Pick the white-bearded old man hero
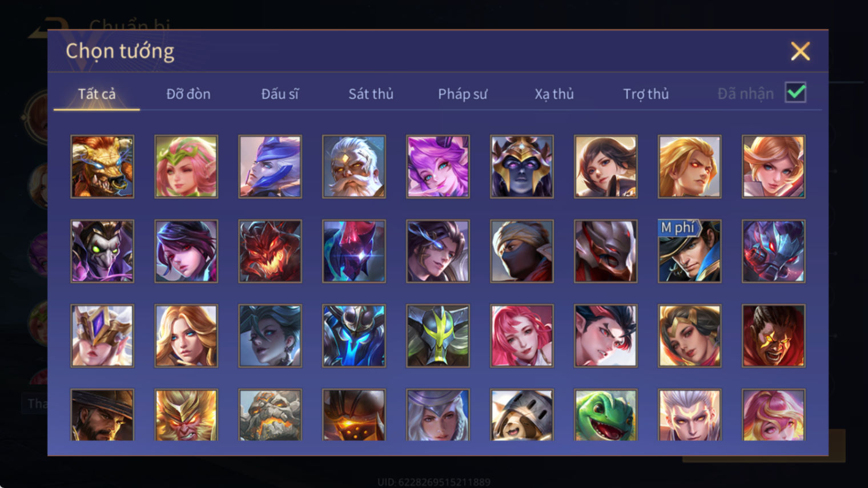Viewport: 868px width, 488px height. (354, 167)
